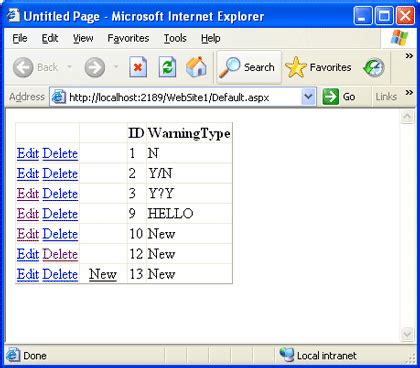
Task: Open the Edit menu
Action: pyautogui.click(x=50, y=38)
